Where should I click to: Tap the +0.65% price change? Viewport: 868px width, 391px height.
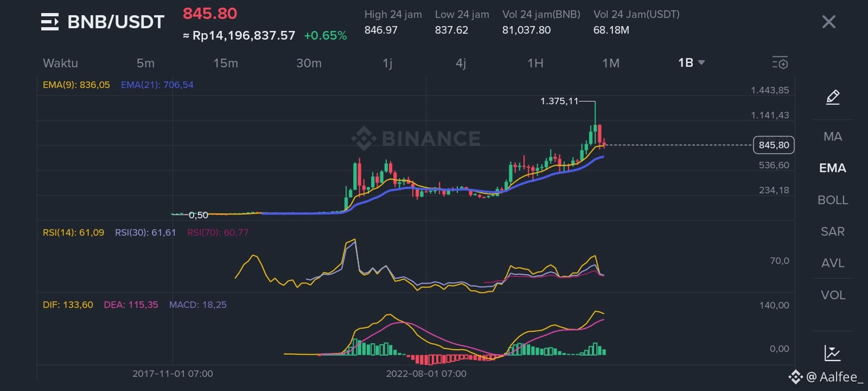[x=325, y=35]
